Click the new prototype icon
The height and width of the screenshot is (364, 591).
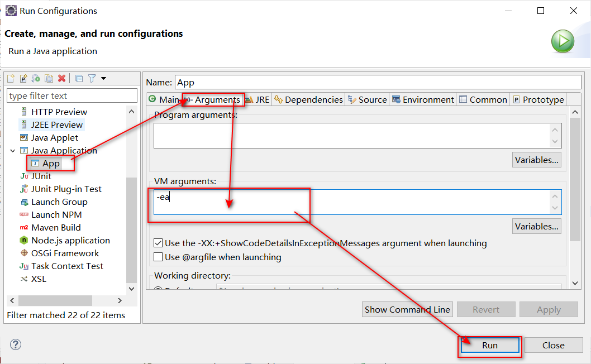click(x=23, y=78)
